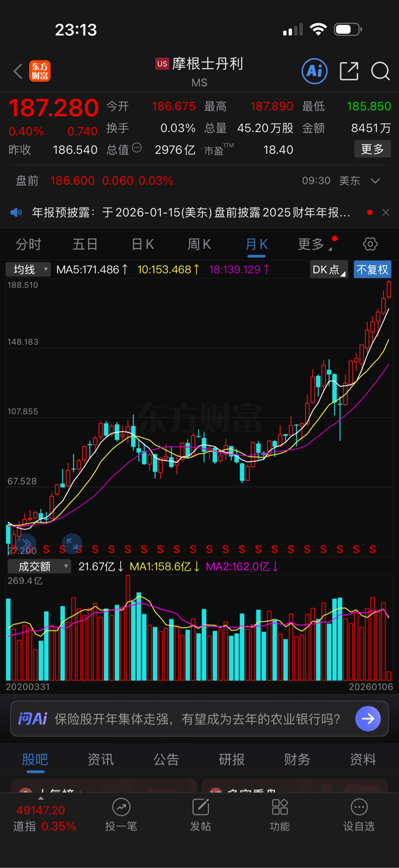
Task: Open the 均线 indicator dropdown
Action: tap(29, 269)
